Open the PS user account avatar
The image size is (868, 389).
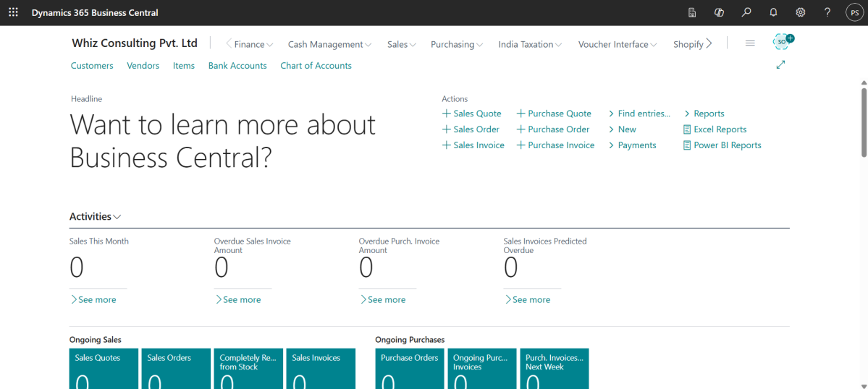(855, 12)
